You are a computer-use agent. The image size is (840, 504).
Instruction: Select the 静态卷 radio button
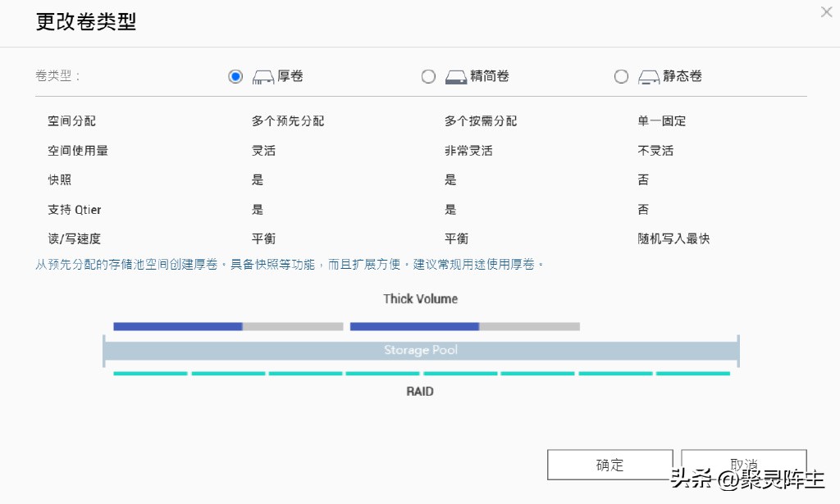(621, 75)
